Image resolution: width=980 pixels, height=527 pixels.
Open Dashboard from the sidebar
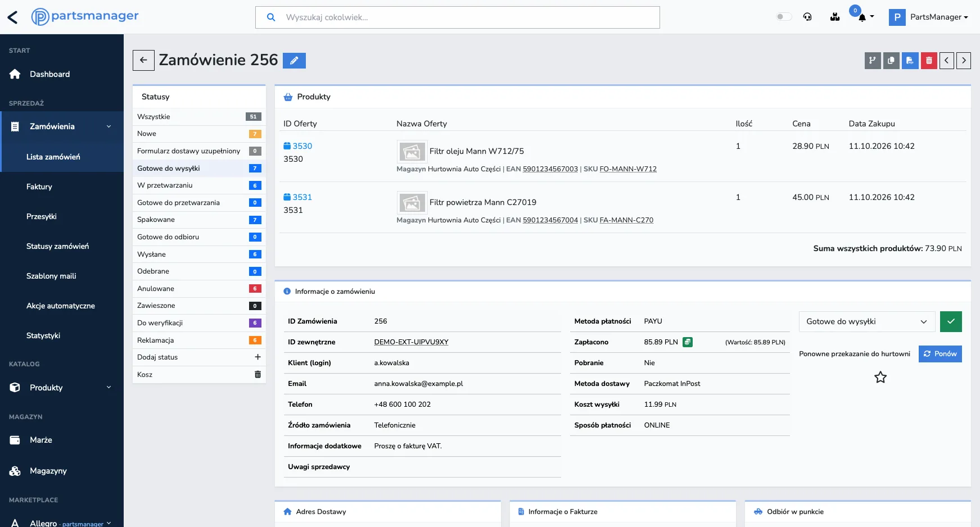point(62,74)
